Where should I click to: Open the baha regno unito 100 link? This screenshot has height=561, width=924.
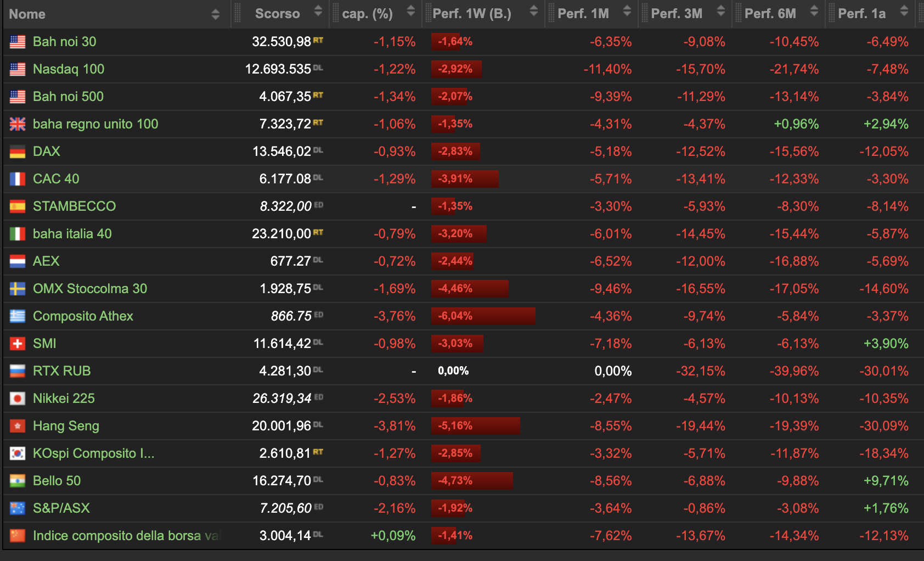point(95,124)
